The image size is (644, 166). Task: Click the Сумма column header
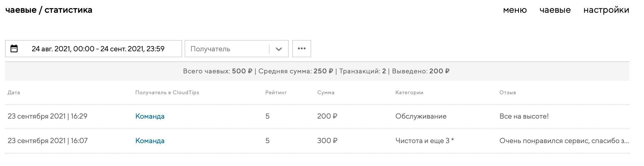326,93
